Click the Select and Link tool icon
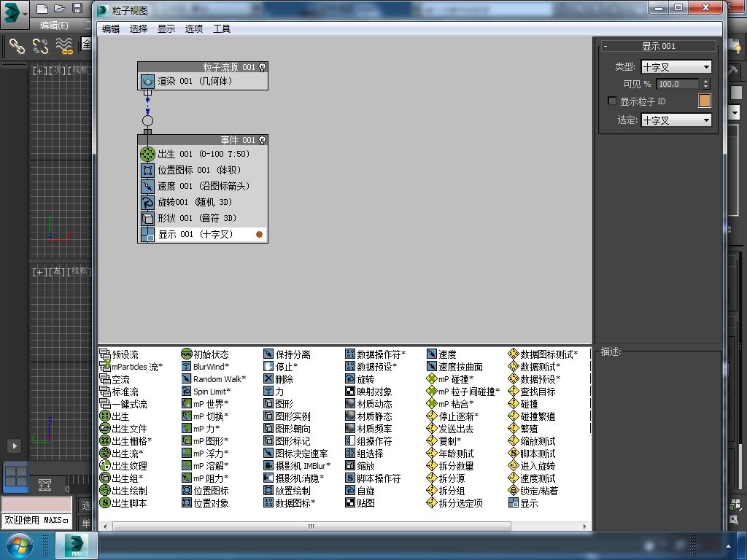Screen dimensions: 747x560 click(18, 46)
